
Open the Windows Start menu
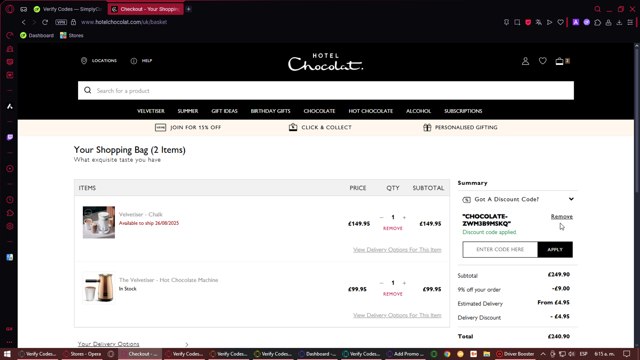pos(7,354)
